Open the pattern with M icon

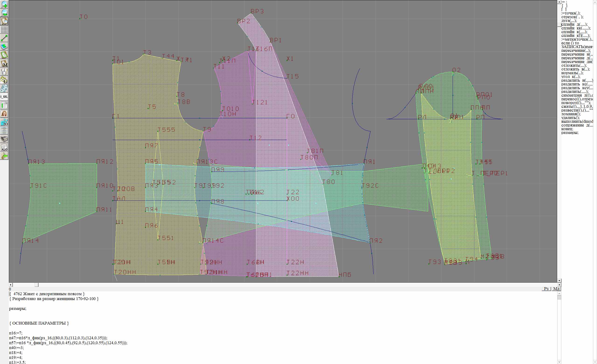click(4, 63)
